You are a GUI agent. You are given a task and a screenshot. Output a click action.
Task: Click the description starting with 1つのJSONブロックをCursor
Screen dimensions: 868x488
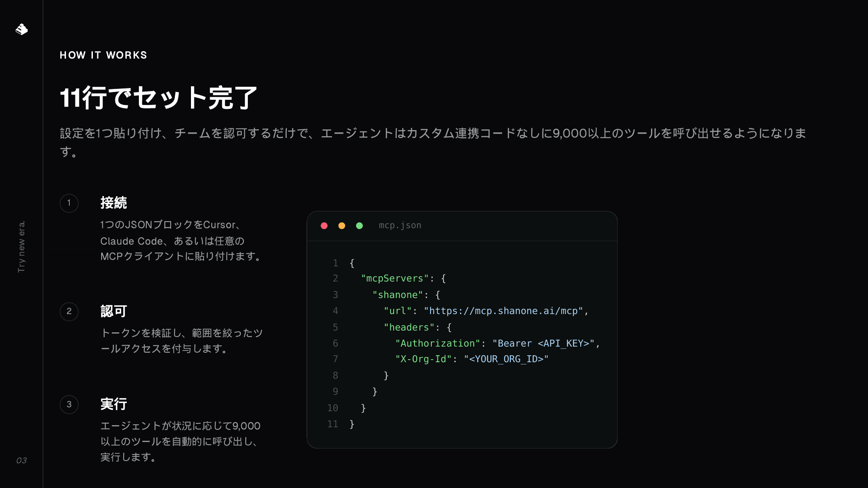point(181,241)
